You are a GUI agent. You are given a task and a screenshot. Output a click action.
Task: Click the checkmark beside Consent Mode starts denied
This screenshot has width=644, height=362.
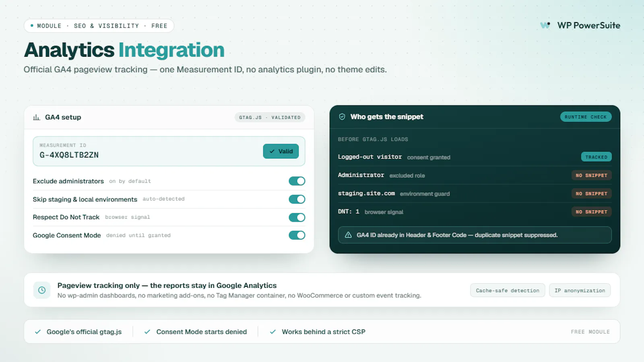[x=147, y=332]
